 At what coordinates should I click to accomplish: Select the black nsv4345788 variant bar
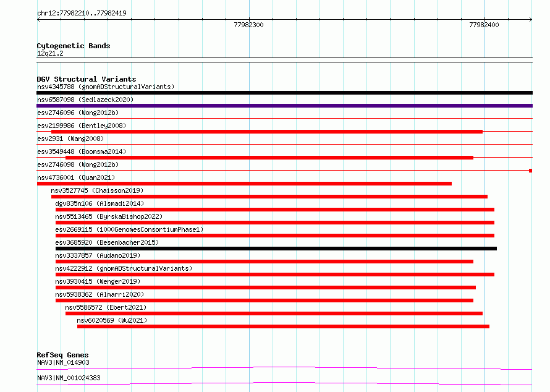point(284,93)
